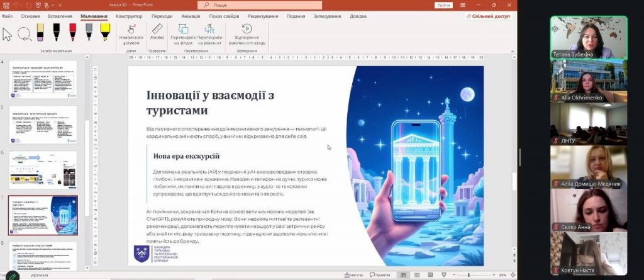Open the Анімація ribbon tab

tap(191, 16)
